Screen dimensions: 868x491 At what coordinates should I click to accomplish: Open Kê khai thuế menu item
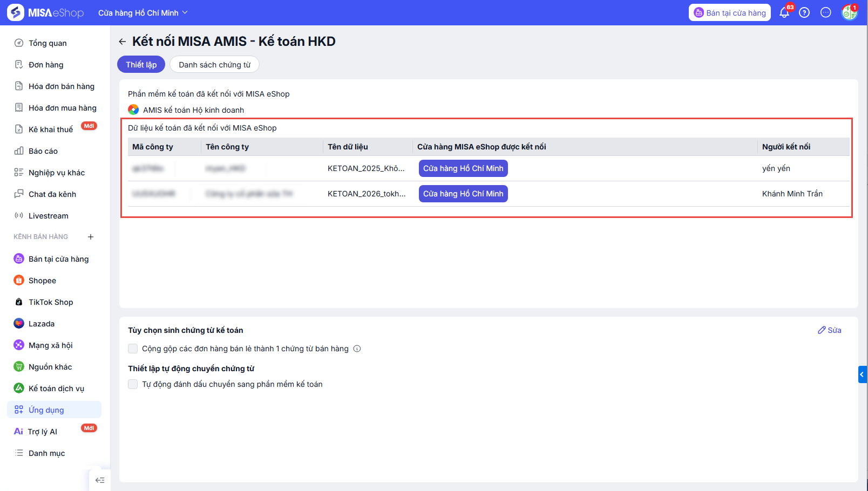(x=54, y=129)
